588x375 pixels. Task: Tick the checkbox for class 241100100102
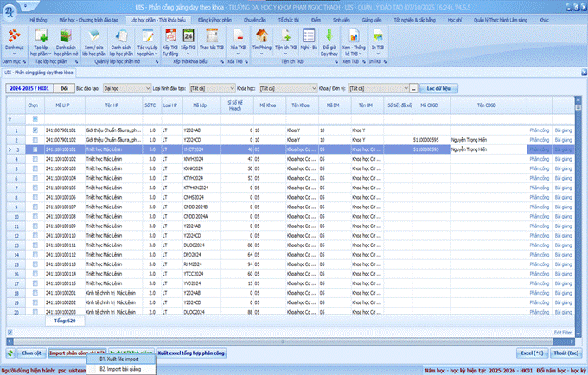tap(35, 159)
